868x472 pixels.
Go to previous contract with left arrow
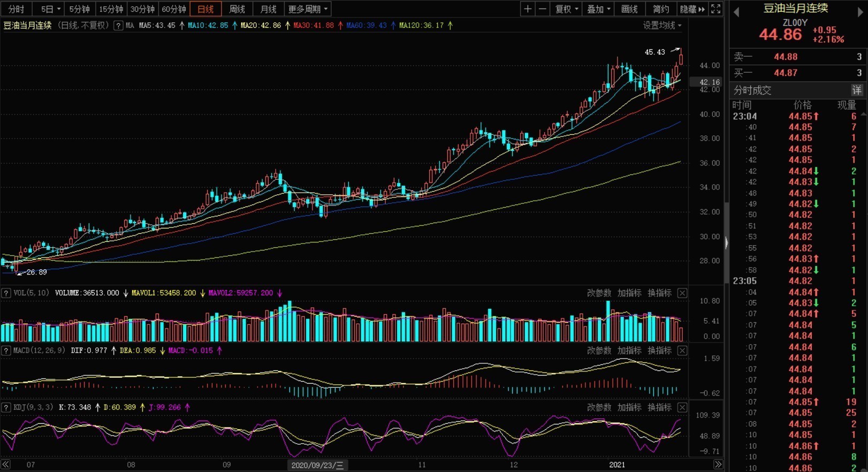pyautogui.click(x=736, y=12)
